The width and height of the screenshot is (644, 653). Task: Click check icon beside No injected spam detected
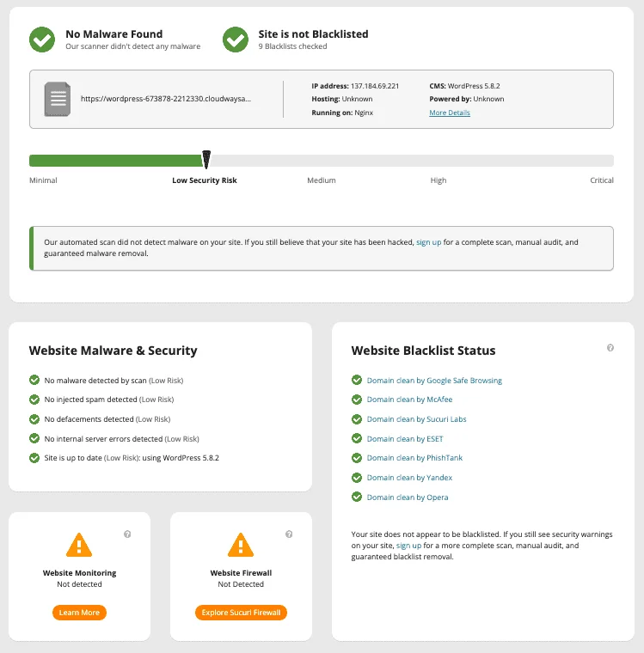[34, 400]
